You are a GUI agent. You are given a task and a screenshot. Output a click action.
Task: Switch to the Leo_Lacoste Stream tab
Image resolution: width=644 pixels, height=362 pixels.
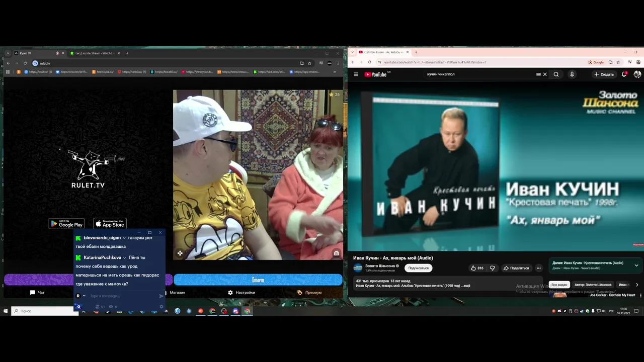tap(95, 53)
